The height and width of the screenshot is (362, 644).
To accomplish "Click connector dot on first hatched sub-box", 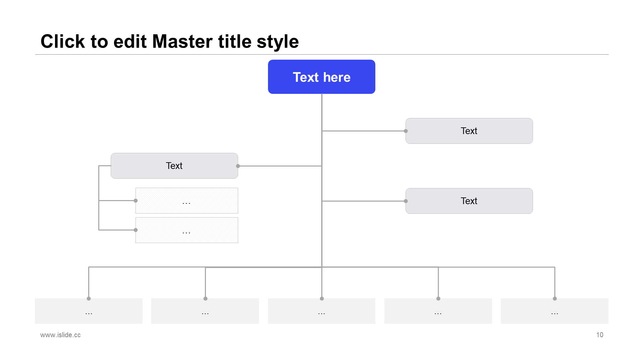I will click(136, 201).
